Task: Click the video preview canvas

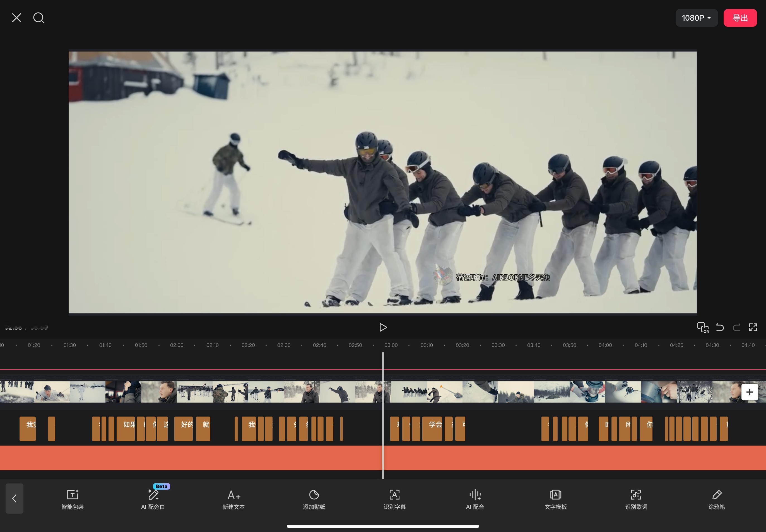Action: (x=382, y=182)
